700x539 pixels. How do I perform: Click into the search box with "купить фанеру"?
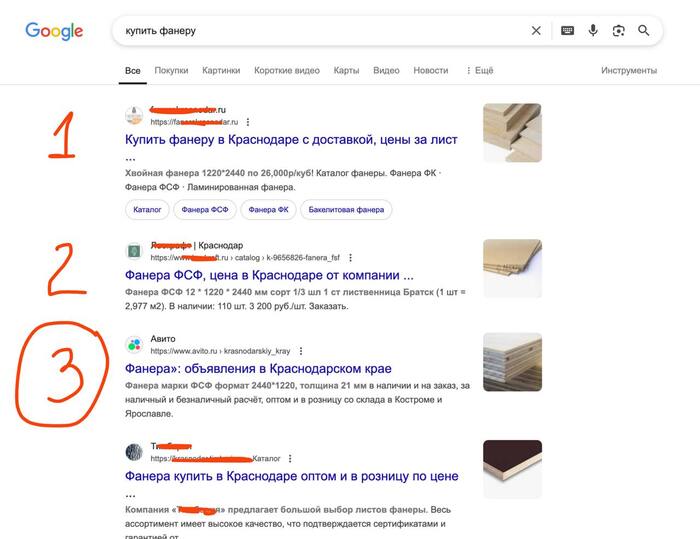(x=320, y=31)
